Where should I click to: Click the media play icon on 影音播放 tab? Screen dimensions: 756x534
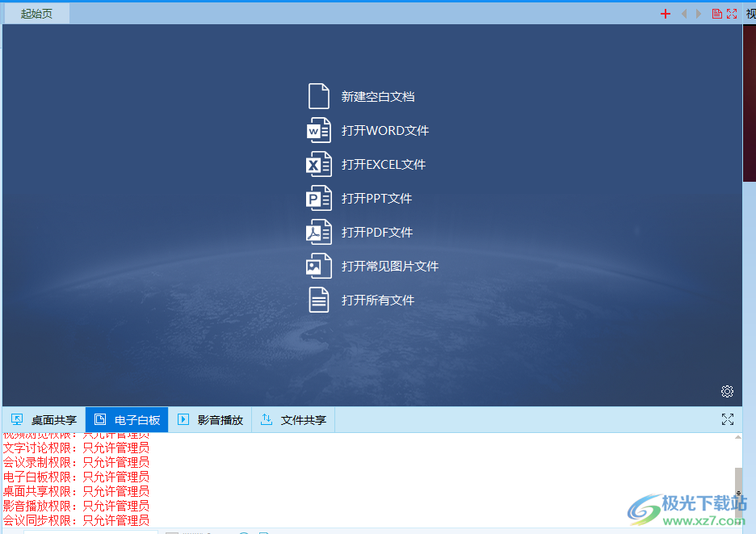(x=182, y=419)
